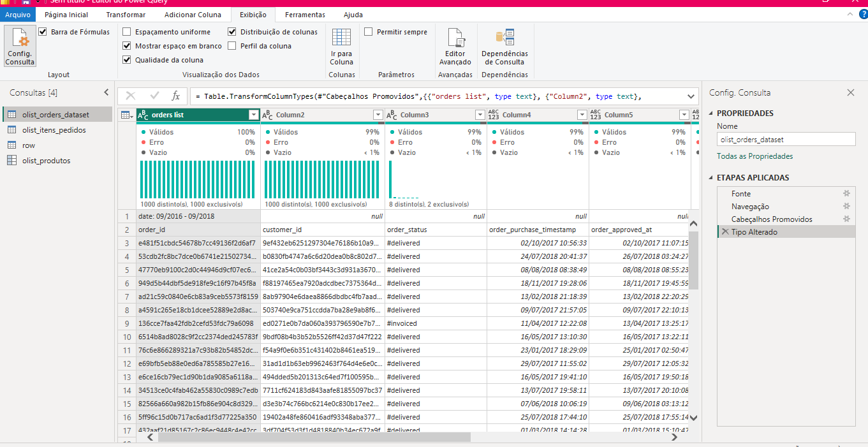
Task: Click the fx formula function icon
Action: click(176, 96)
